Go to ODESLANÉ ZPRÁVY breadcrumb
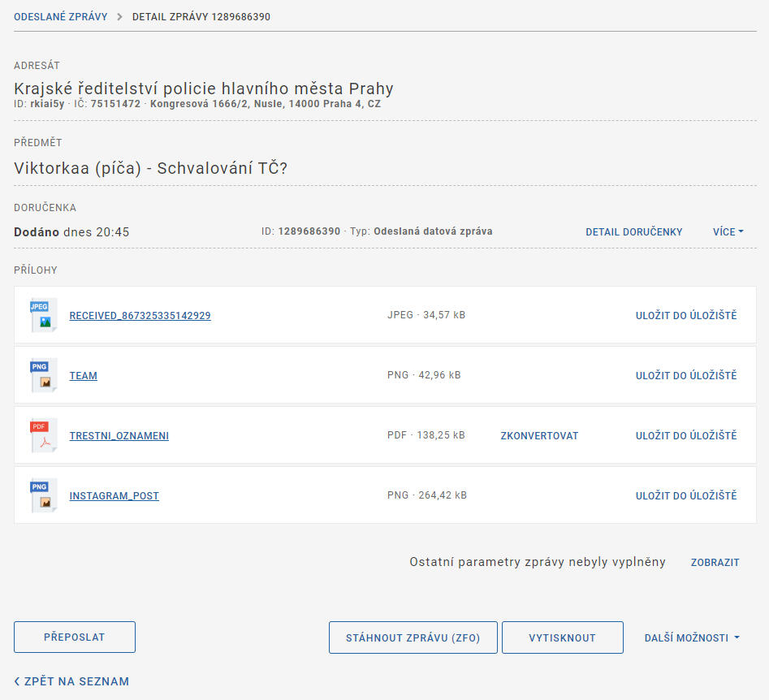The image size is (769, 700). 61,16
